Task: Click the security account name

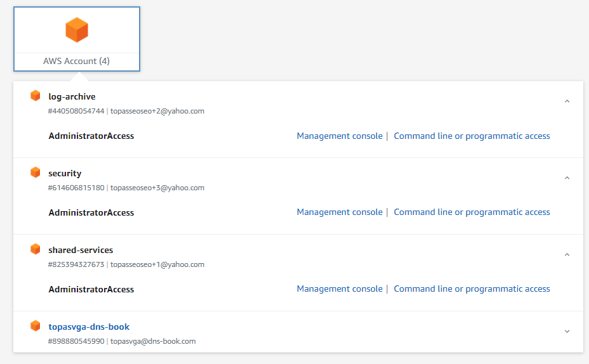Action: click(65, 173)
